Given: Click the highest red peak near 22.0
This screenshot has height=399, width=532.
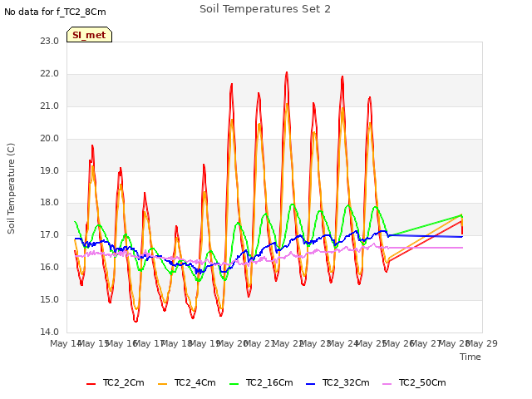Looking at the screenshot, I should [287, 72].
